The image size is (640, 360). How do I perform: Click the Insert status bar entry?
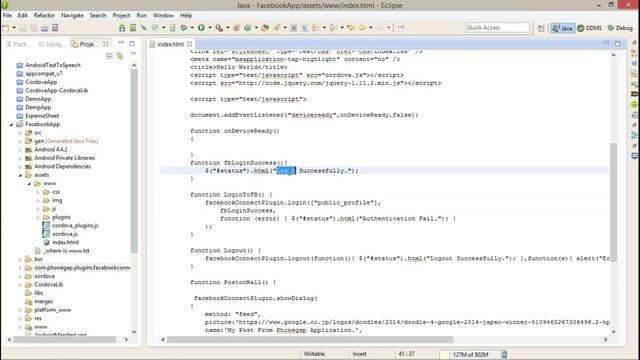point(360,354)
